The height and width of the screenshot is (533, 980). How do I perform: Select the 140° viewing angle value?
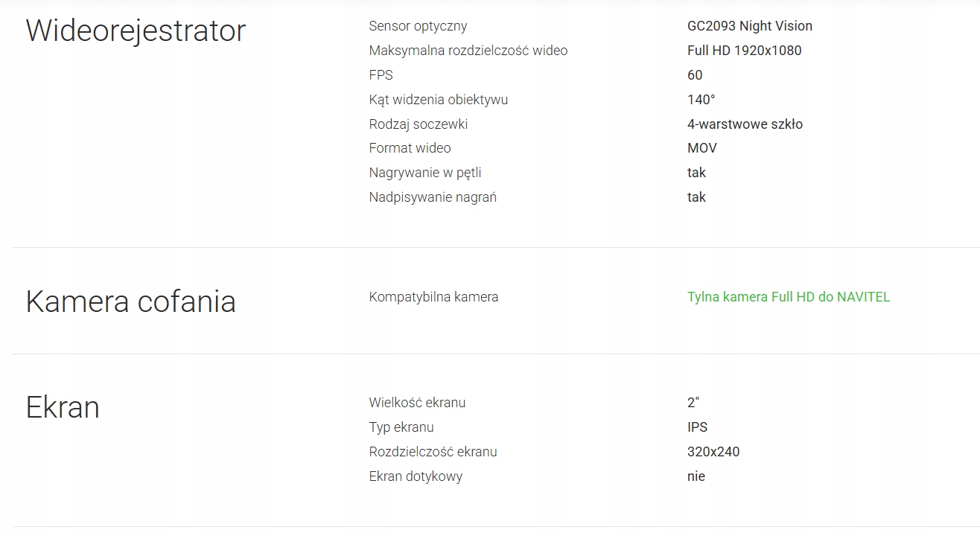pyautogui.click(x=701, y=100)
